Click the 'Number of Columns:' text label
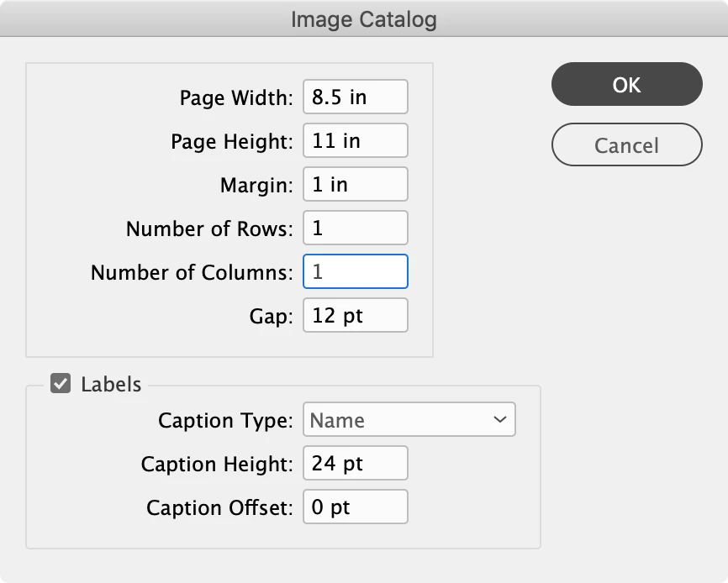728x583 pixels. (x=192, y=272)
